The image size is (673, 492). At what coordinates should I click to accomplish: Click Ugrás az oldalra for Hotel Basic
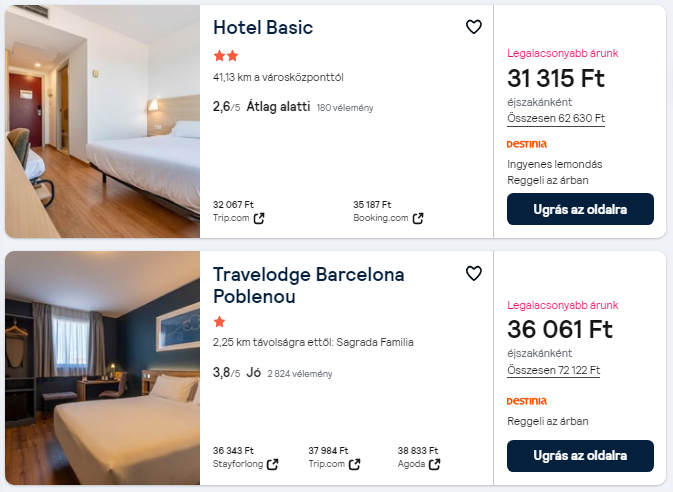point(580,209)
